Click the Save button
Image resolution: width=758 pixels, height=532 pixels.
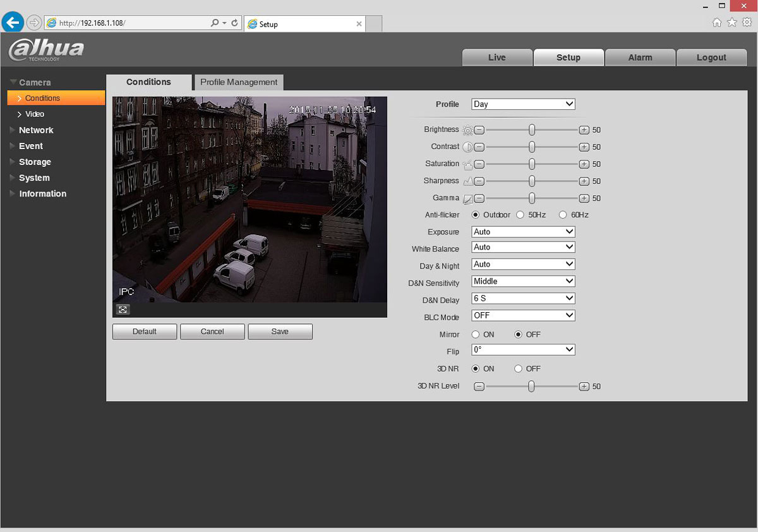(280, 332)
